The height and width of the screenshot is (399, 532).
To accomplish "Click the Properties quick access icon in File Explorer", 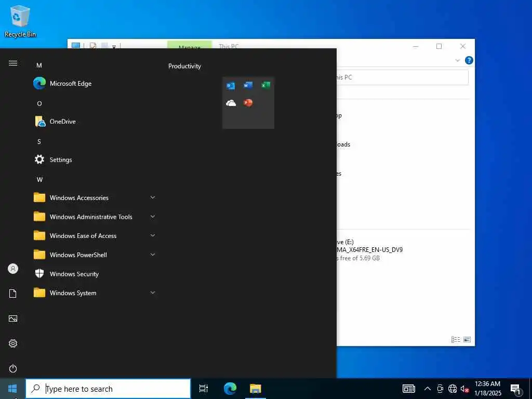I will click(x=92, y=46).
